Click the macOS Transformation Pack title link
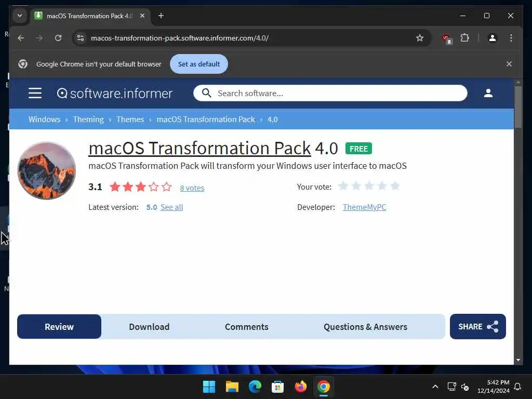Screen dimensions: 532x399 pyautogui.click(x=199, y=148)
